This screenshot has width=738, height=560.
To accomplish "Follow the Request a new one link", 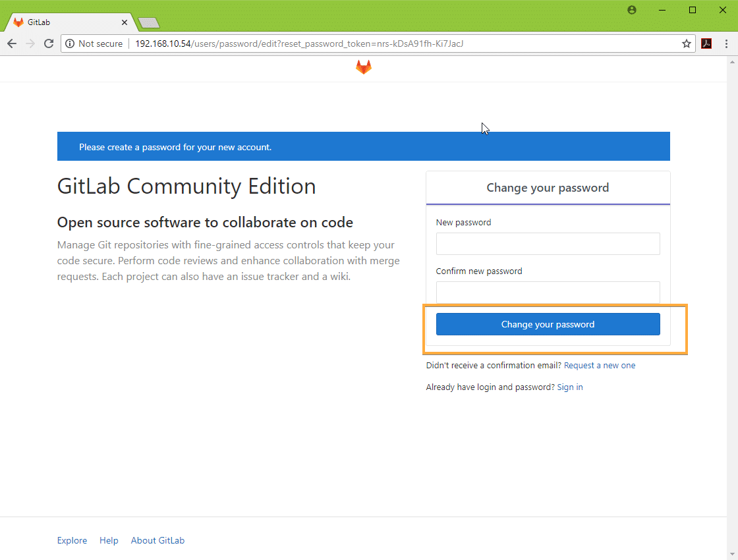I will tap(599, 365).
